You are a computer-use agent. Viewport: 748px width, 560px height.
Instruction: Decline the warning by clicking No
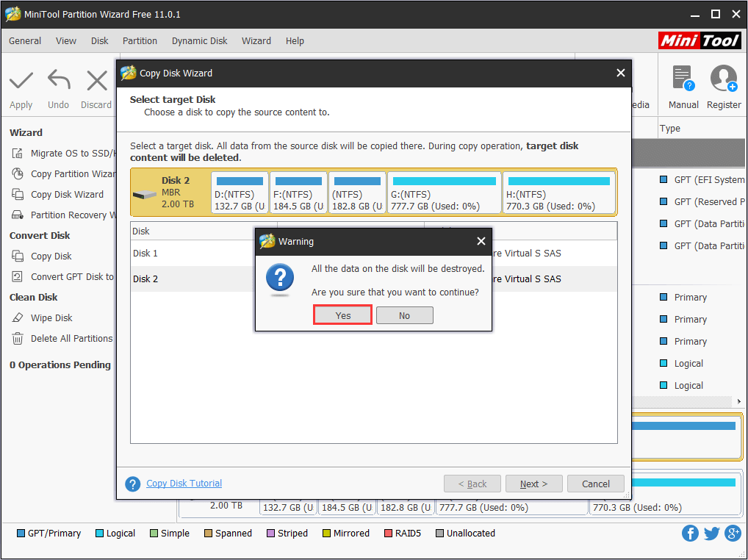[x=405, y=315]
